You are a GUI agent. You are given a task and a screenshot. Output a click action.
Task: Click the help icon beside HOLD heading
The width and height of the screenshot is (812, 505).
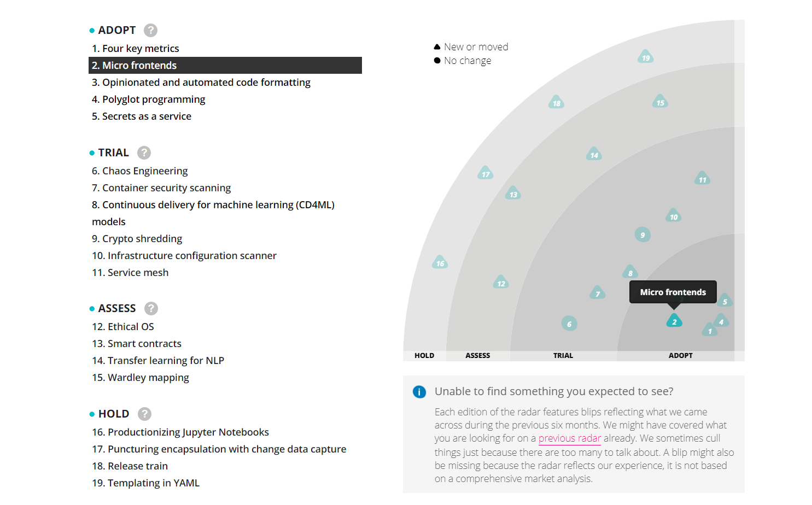(144, 414)
